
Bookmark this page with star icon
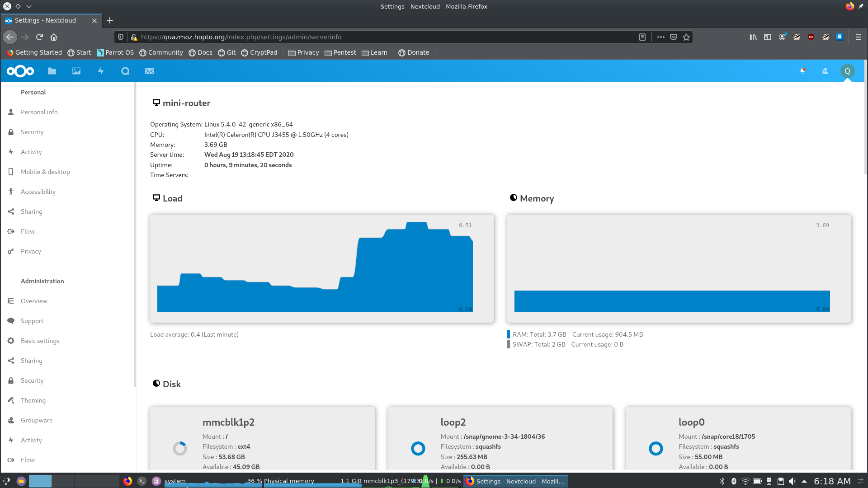click(x=686, y=37)
